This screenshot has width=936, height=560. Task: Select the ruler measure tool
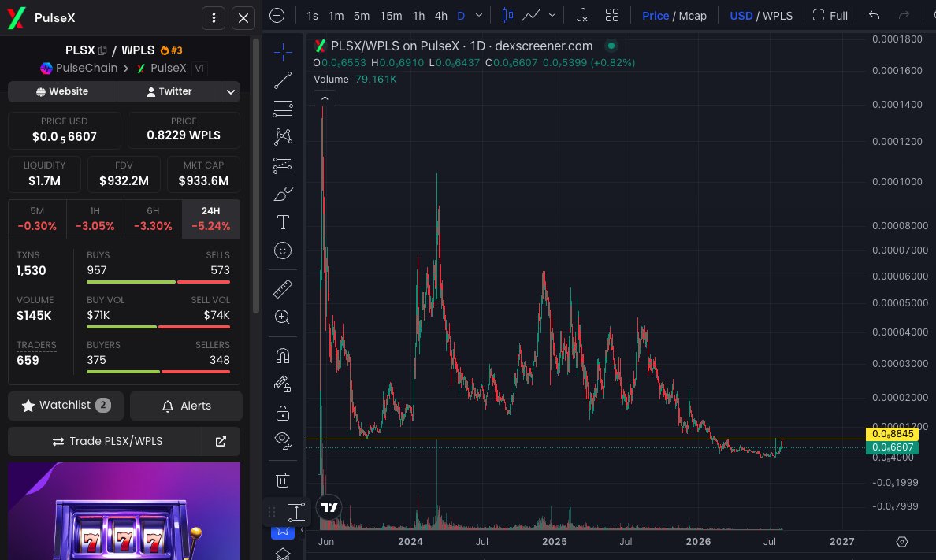tap(283, 288)
